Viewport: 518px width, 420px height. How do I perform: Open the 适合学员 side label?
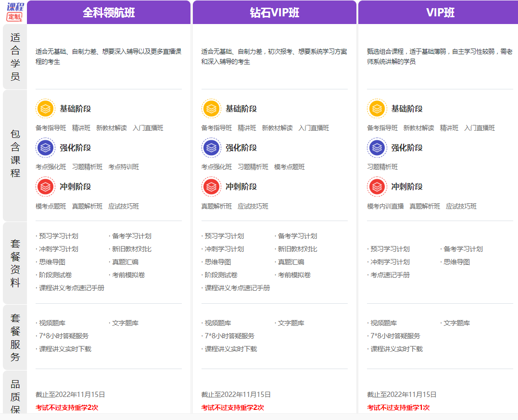[x=15, y=56]
